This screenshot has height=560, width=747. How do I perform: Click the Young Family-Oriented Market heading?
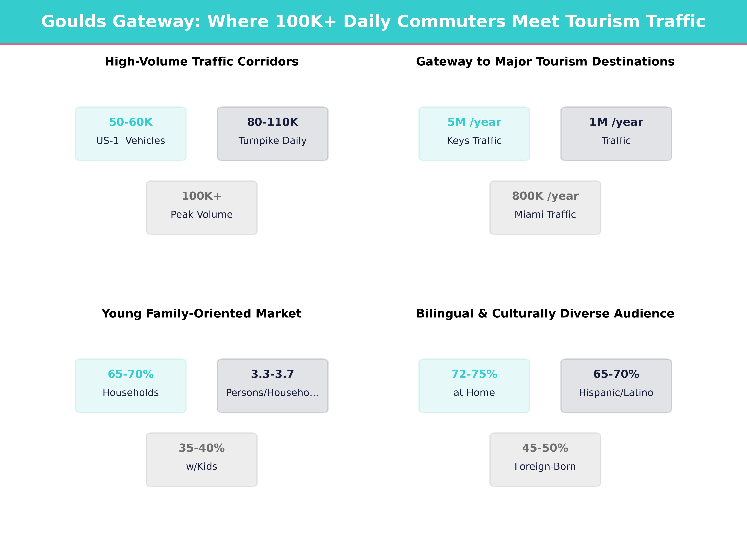[202, 314]
